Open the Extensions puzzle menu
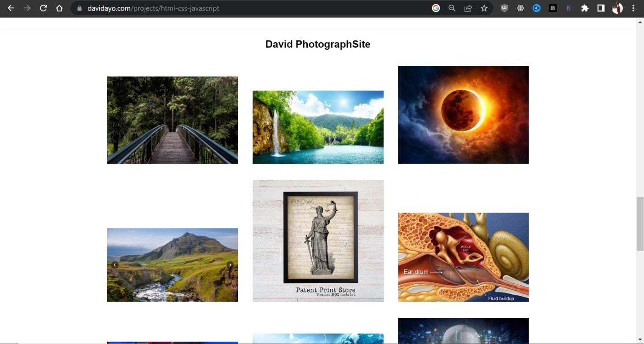The height and width of the screenshot is (344, 644). click(585, 8)
